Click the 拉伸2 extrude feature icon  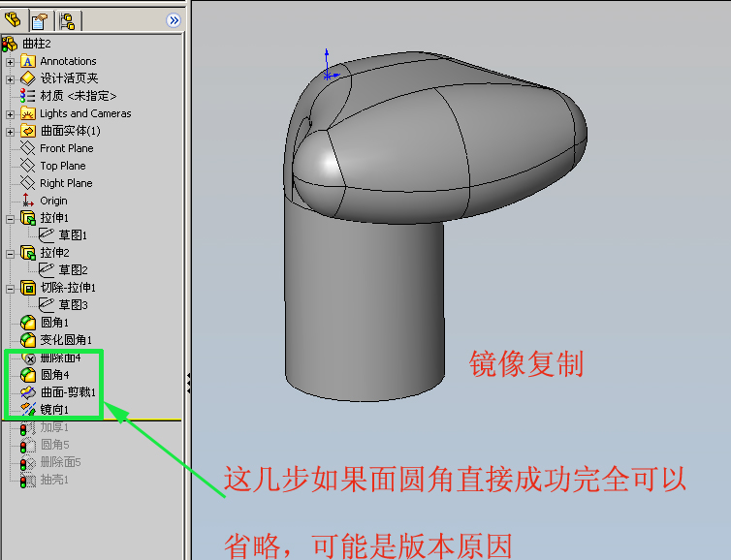tap(28, 253)
